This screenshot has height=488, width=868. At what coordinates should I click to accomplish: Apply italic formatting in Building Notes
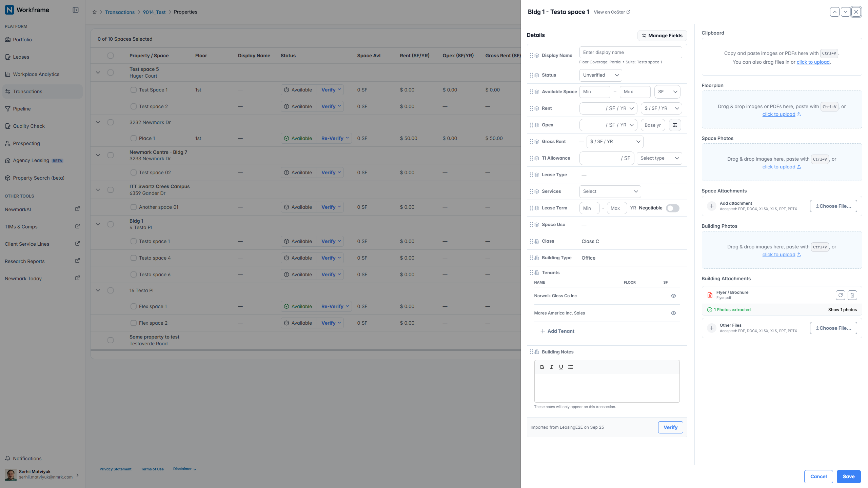(551, 367)
